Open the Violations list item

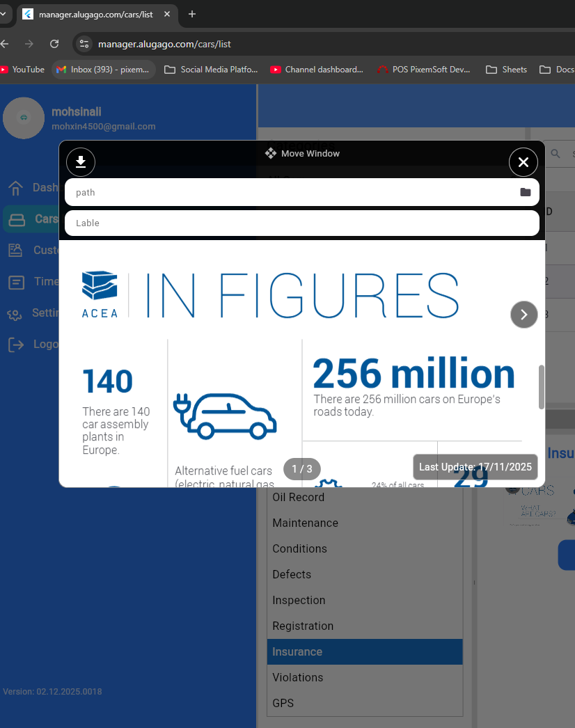(x=298, y=677)
